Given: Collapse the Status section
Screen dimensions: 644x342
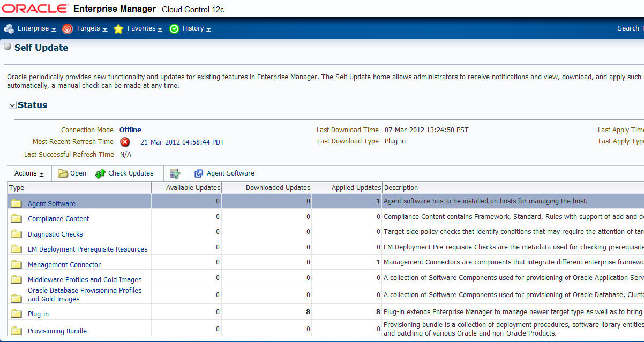Looking at the screenshot, I should [x=12, y=105].
